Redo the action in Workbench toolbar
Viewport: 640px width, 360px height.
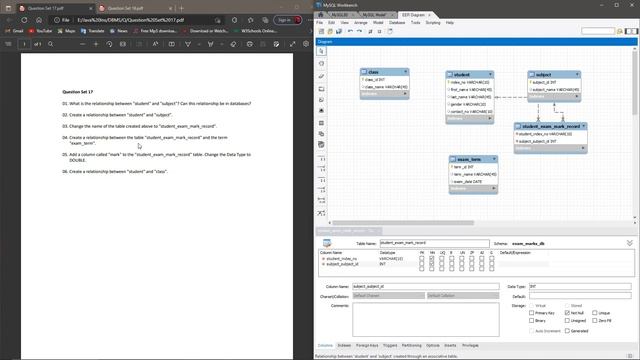[x=359, y=31]
